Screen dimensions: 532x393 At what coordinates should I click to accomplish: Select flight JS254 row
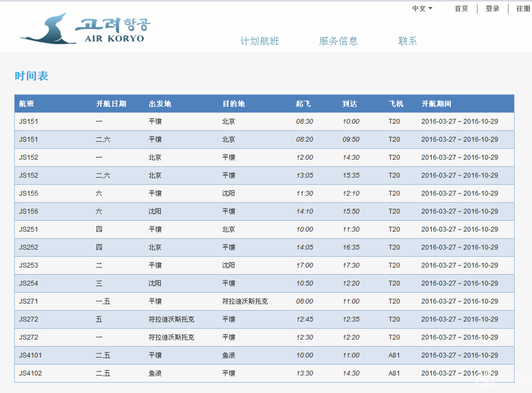29,283
